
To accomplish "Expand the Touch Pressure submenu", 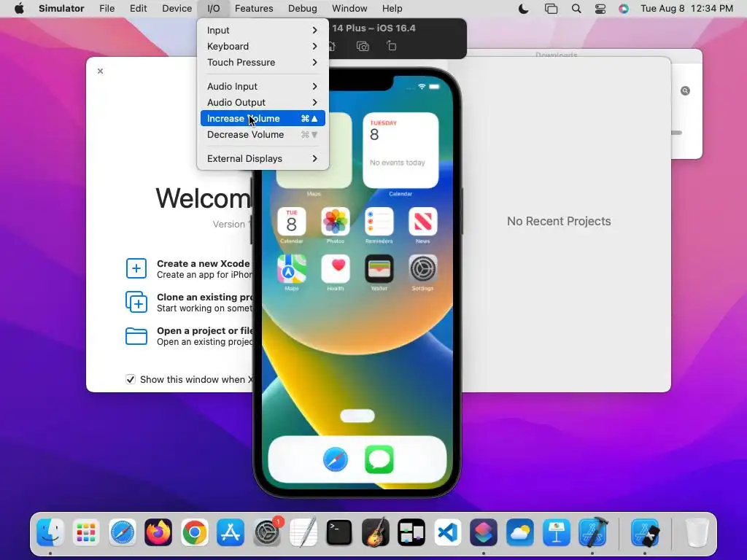I will point(263,63).
